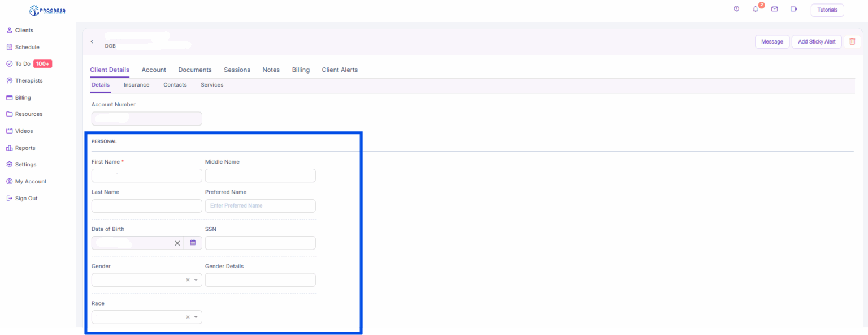
Task: Click the Message button
Action: click(x=772, y=41)
